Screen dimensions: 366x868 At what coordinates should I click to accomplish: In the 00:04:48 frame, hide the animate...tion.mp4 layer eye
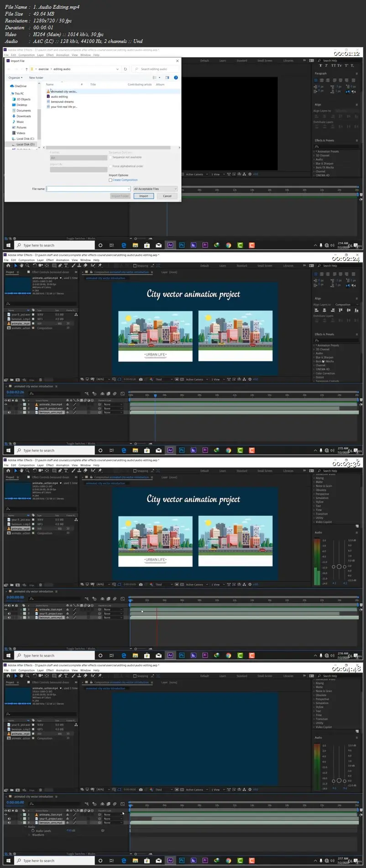point(6,815)
